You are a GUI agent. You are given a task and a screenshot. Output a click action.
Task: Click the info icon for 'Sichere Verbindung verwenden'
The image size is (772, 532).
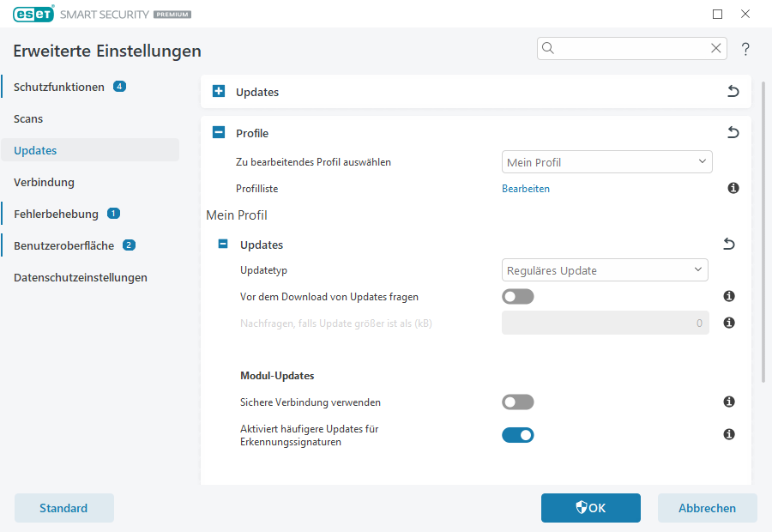tap(728, 402)
